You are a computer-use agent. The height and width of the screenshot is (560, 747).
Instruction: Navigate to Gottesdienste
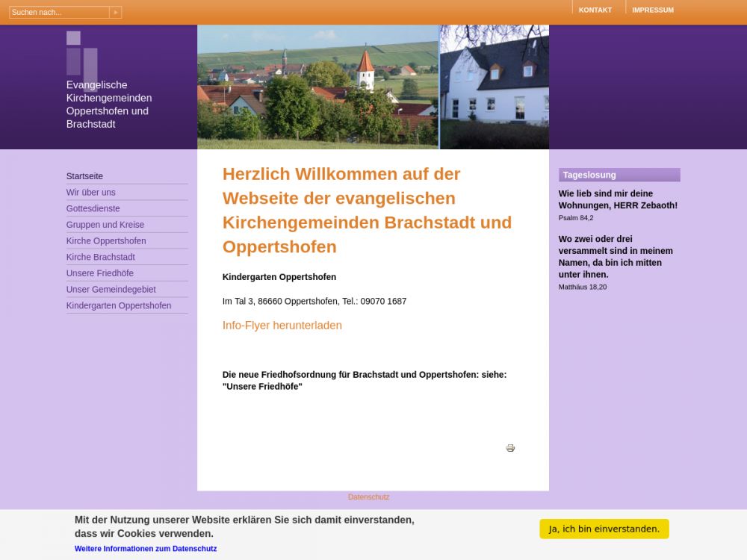(93, 209)
